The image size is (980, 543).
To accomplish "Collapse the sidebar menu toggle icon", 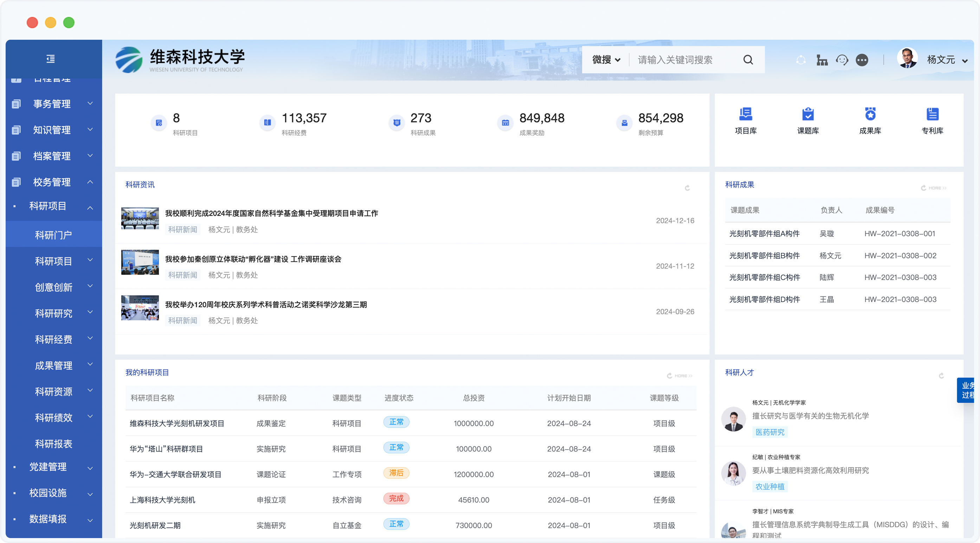I will tap(51, 59).
